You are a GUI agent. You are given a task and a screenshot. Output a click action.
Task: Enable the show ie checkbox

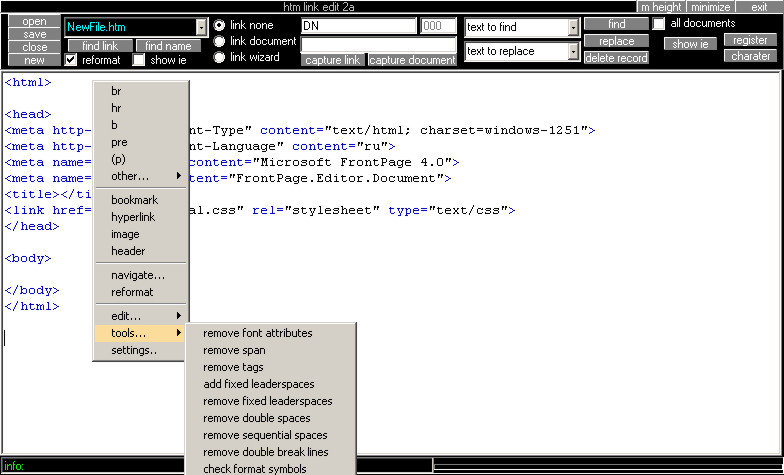138,60
